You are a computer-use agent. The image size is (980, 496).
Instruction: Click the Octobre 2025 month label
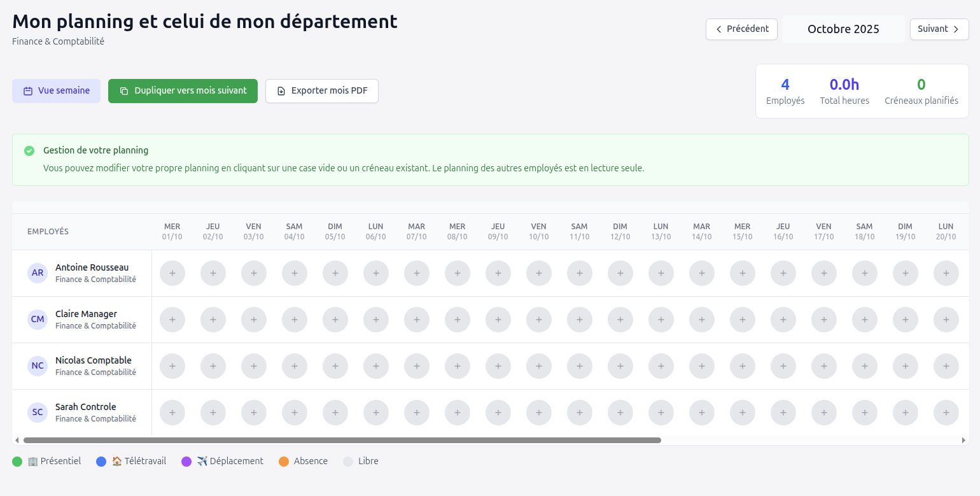coord(843,29)
